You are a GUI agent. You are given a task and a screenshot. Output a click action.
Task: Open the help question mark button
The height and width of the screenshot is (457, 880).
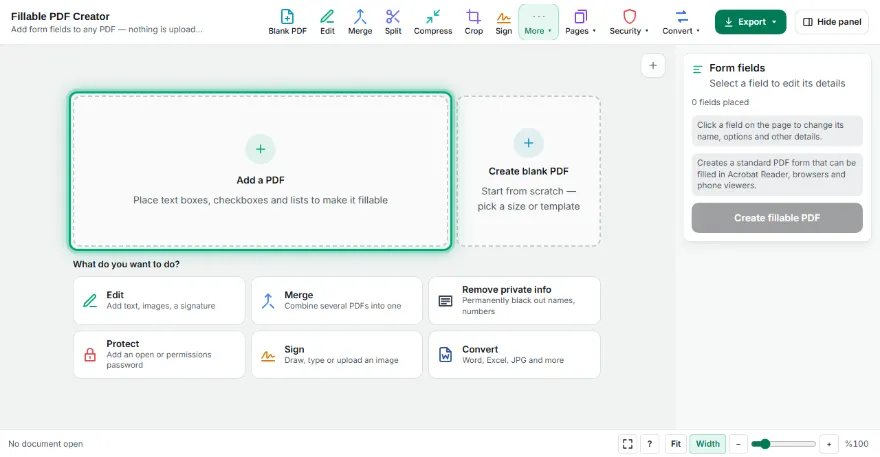(x=649, y=444)
